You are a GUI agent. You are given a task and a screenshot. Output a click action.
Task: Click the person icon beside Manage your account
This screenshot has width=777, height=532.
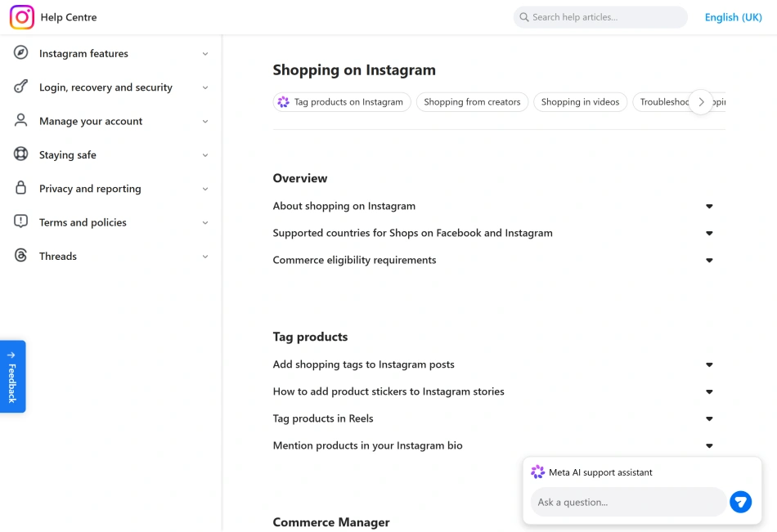pos(20,120)
